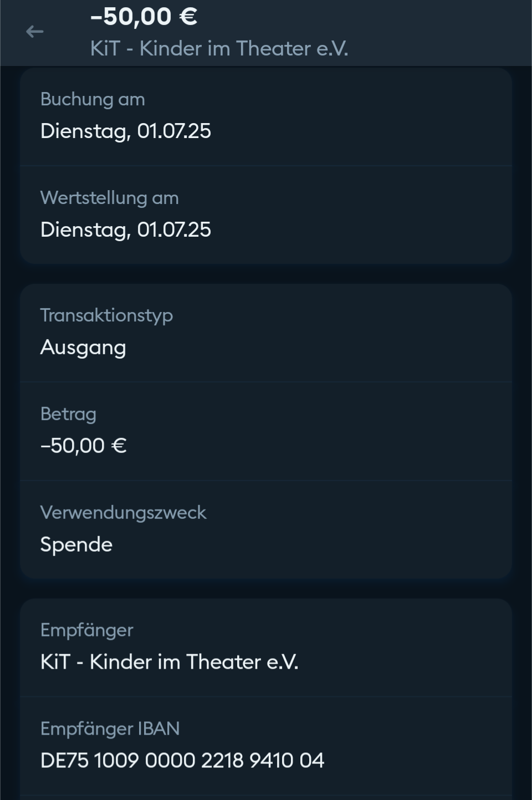Viewport: 532px width, 800px height.
Task: Click the 'Buchung am' label
Action: pos(93,99)
